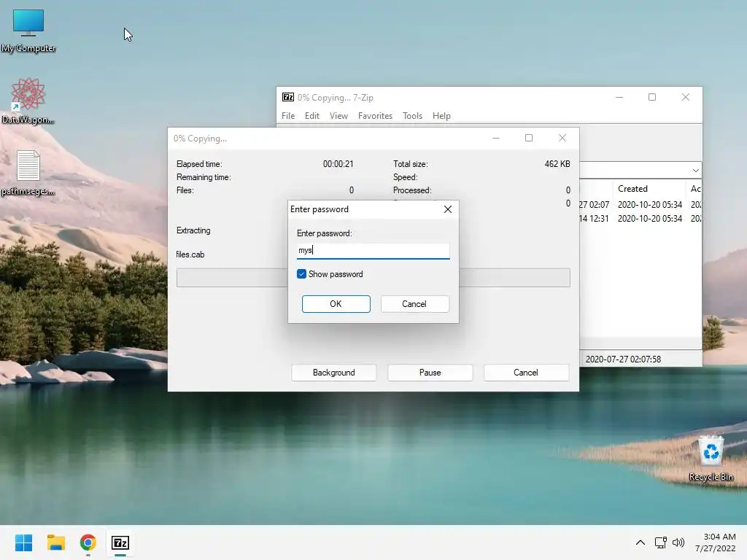This screenshot has width=747, height=560.
Task: Open the Help menu in 7-Zip
Action: (x=441, y=116)
